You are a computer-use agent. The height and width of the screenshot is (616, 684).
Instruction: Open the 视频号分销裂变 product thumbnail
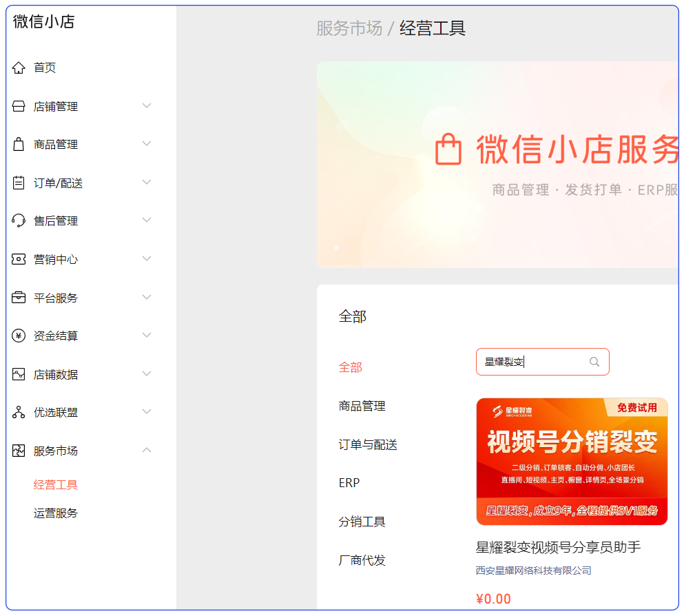click(572, 462)
